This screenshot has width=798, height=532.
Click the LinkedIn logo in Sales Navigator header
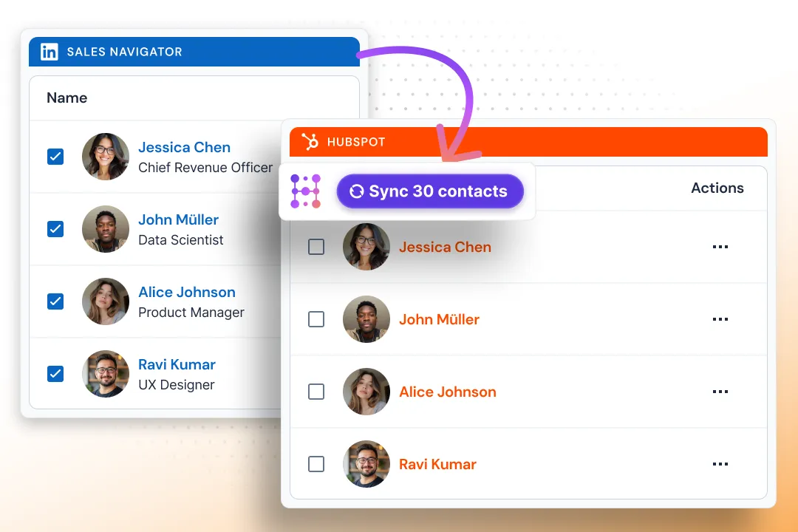50,52
